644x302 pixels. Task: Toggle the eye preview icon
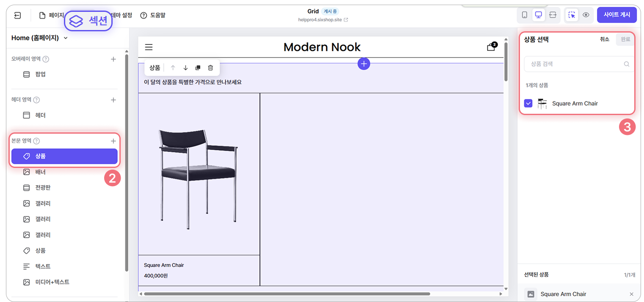(586, 15)
